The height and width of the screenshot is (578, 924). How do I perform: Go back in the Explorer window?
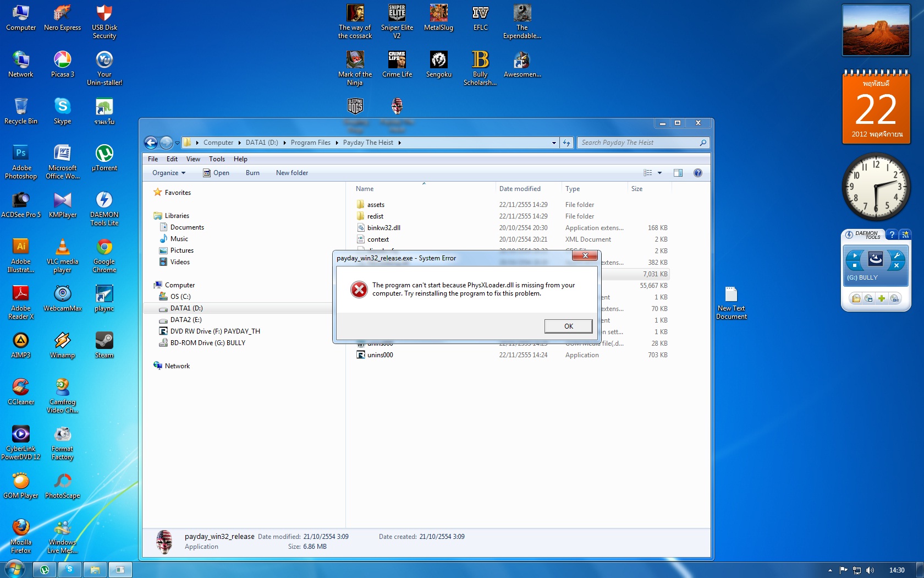click(151, 143)
